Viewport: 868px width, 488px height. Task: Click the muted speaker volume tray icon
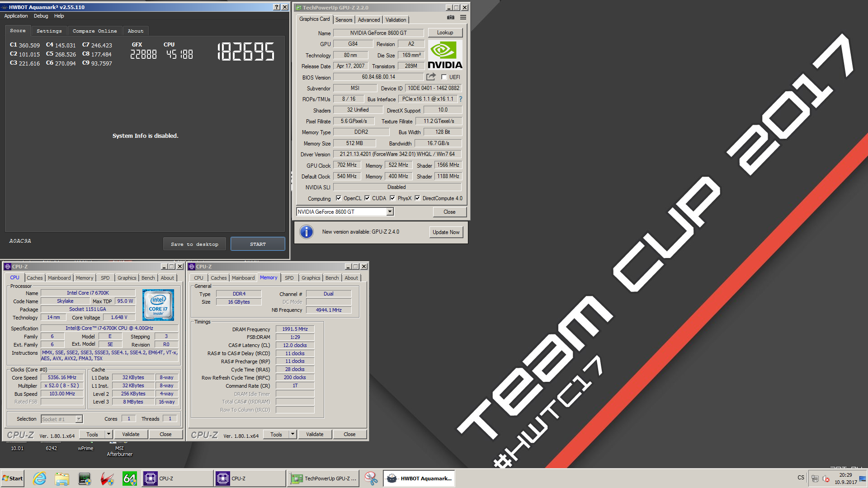coord(826,479)
